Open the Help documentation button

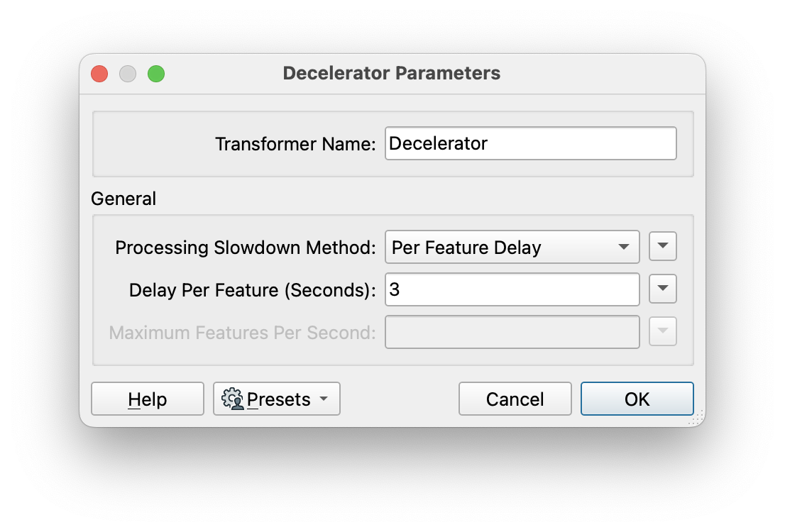148,399
